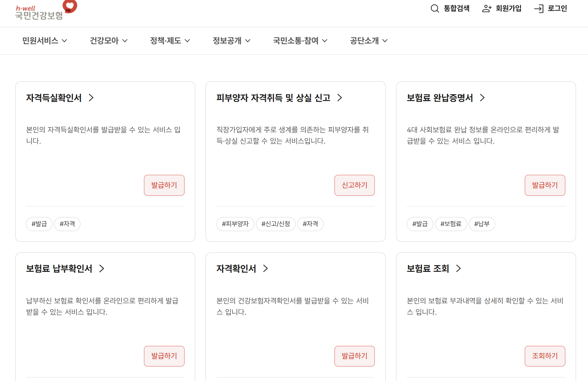Toggle the #발급 tag filter
This screenshot has height=381, width=588.
[39, 224]
